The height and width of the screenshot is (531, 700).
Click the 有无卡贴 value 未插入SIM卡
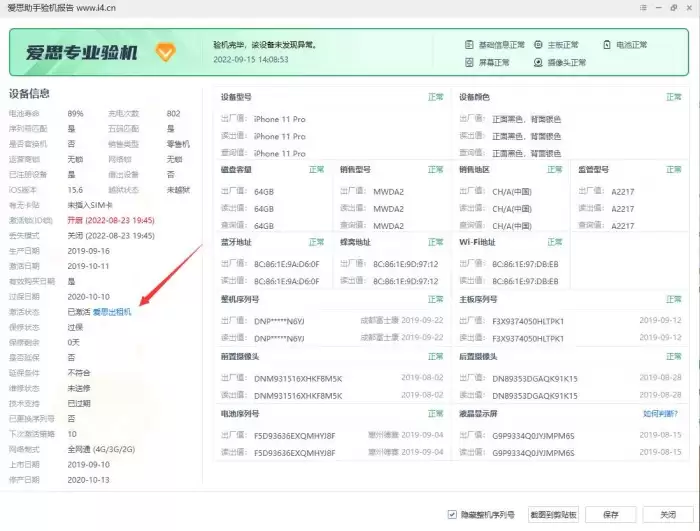coord(90,205)
